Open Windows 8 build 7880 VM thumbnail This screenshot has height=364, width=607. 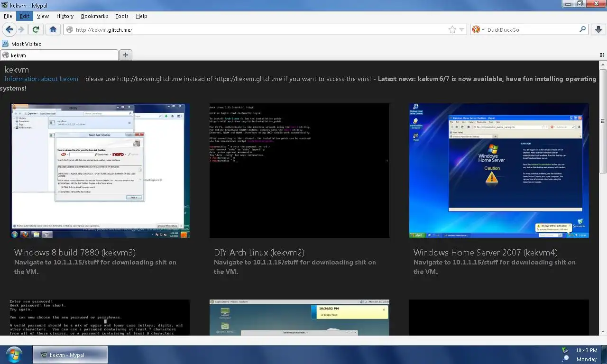pyautogui.click(x=100, y=171)
